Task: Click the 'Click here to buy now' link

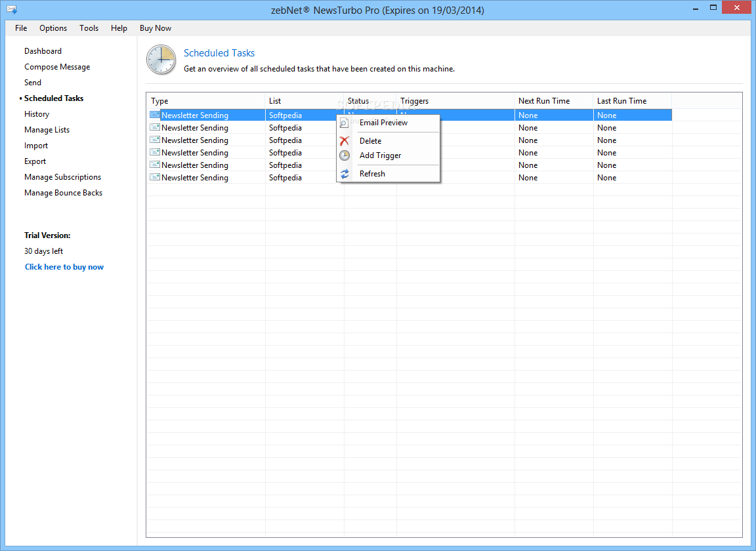Action: [64, 267]
